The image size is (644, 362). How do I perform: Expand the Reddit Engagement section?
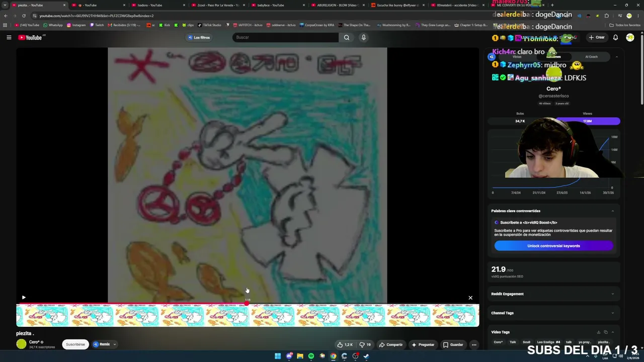612,294
